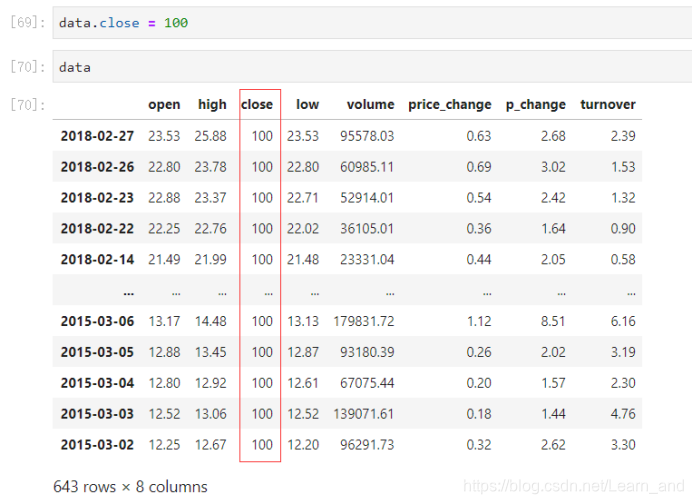Click the row index 2018-02-23
The image size is (693, 504).
pyautogui.click(x=97, y=198)
